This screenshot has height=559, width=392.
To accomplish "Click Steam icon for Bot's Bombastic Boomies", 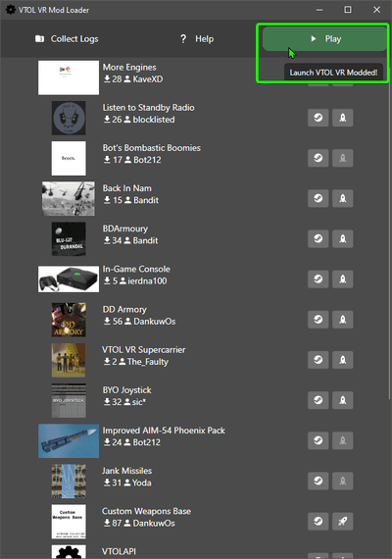I will [x=318, y=158].
